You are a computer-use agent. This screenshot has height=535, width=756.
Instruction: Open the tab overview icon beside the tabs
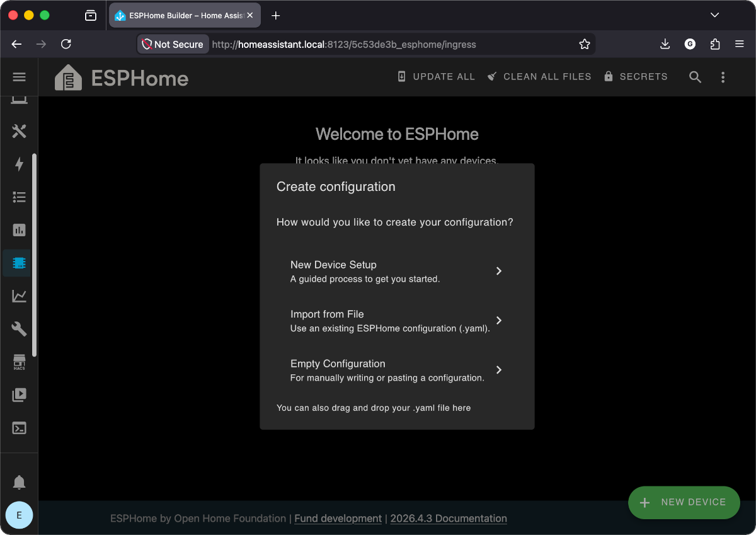pyautogui.click(x=91, y=16)
